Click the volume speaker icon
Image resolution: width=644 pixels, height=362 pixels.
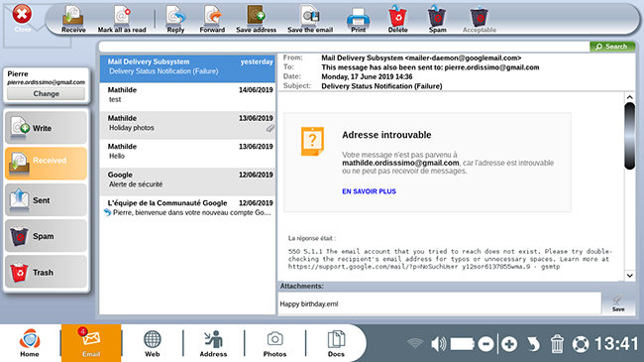point(438,344)
